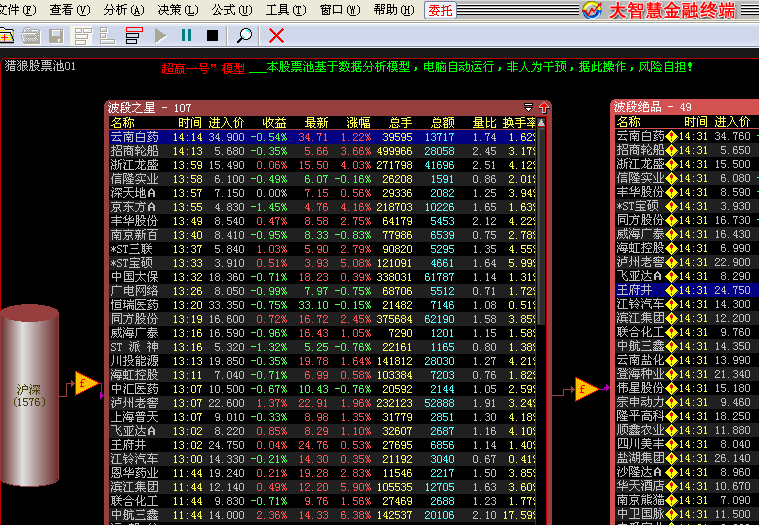Click the 大智慧 logo icon in title bar
Image resolution: width=759 pixels, height=525 pixels.
[592, 10]
